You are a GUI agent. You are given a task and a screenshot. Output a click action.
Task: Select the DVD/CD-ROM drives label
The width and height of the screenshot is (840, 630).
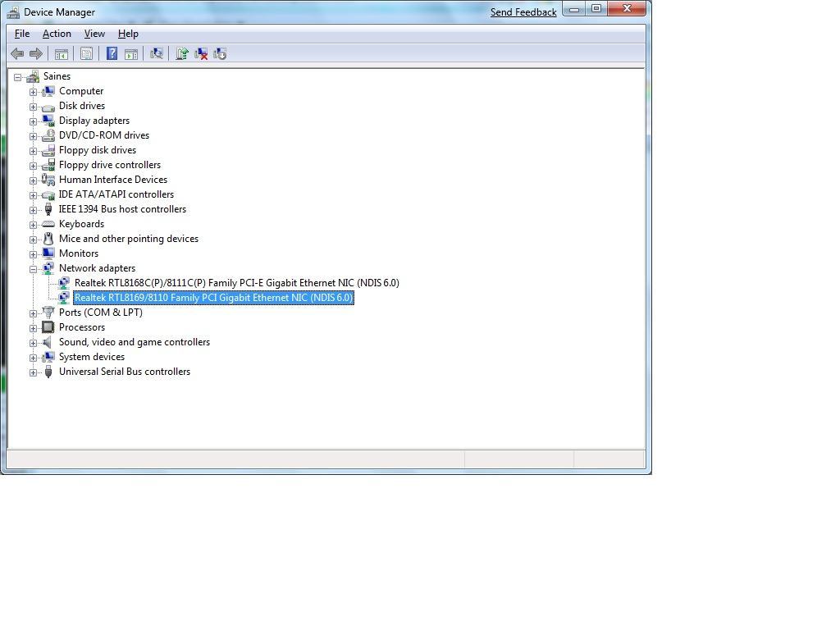click(x=104, y=135)
